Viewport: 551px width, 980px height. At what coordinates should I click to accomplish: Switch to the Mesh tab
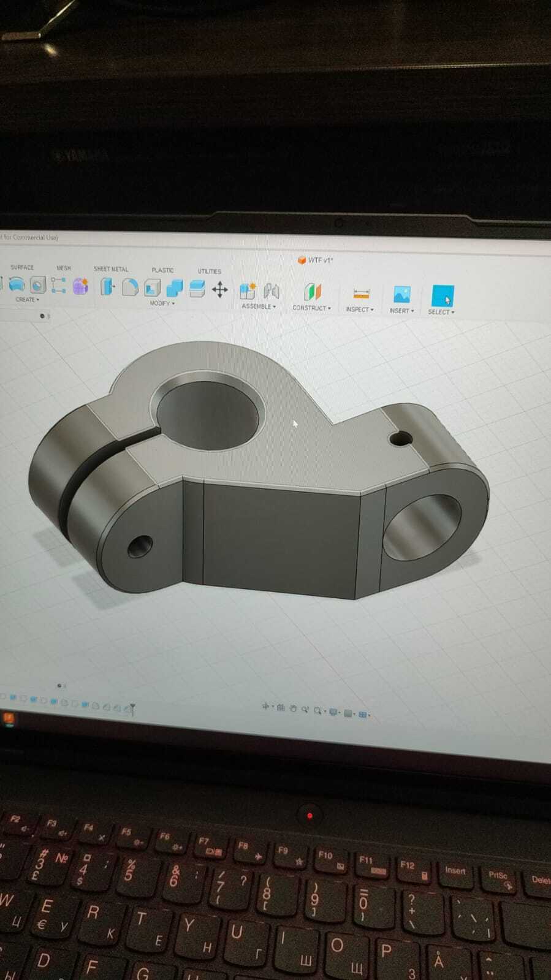coord(64,268)
